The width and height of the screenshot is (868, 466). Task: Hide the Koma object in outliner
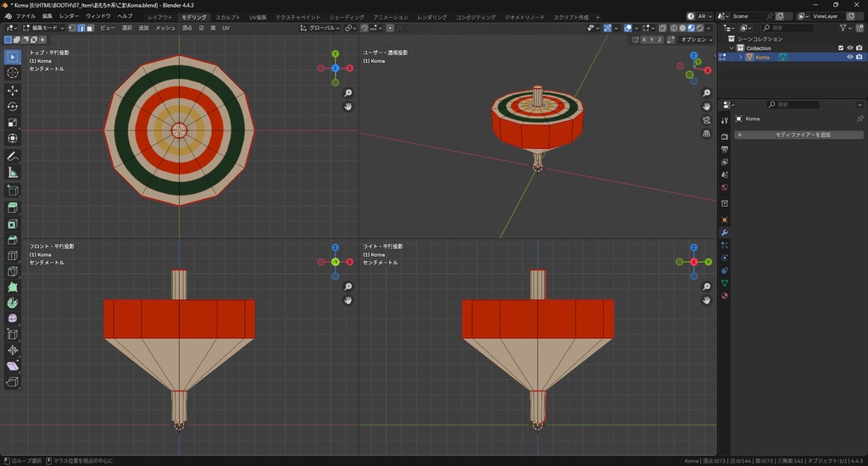click(x=849, y=58)
